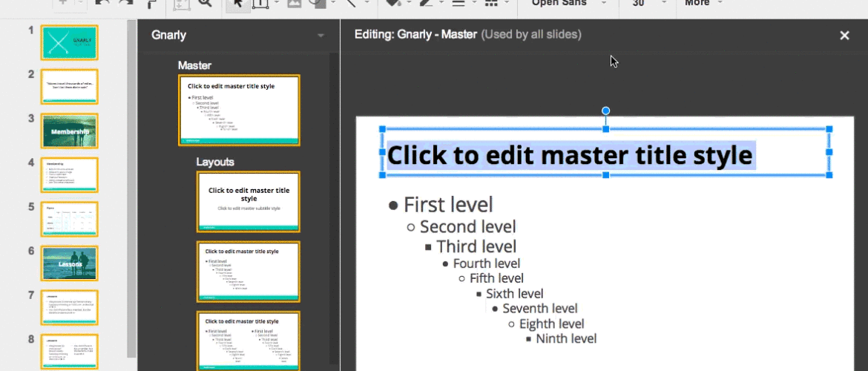Click the text box tool
868x371 pixels.
(261, 4)
